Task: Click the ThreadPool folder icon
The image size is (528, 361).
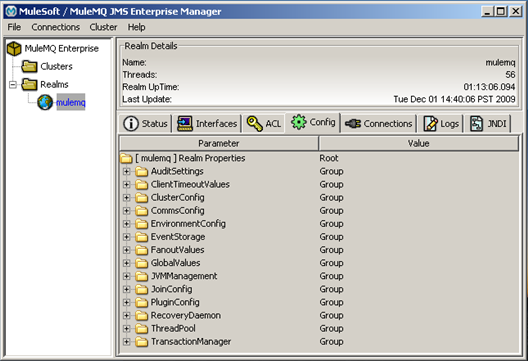Action: (141, 329)
